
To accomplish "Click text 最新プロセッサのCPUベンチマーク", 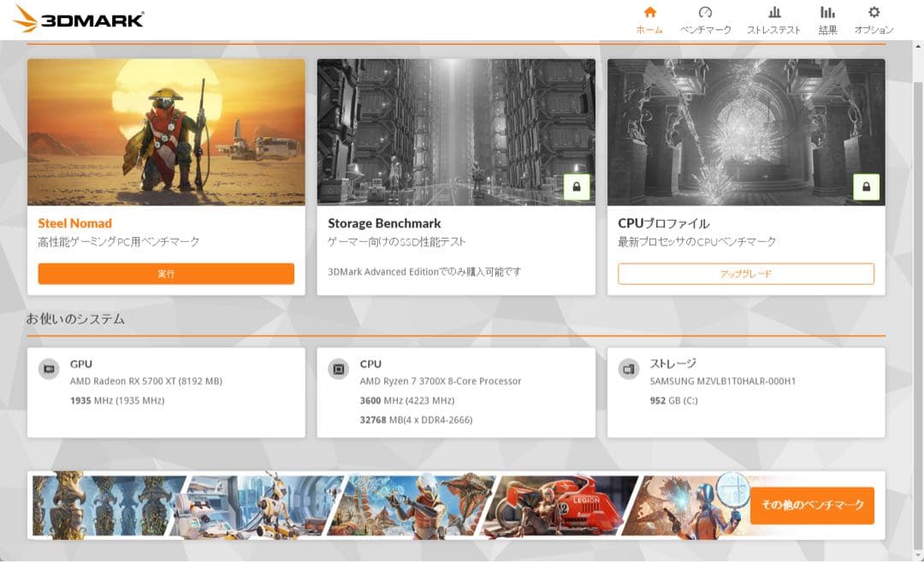I will point(696,241).
